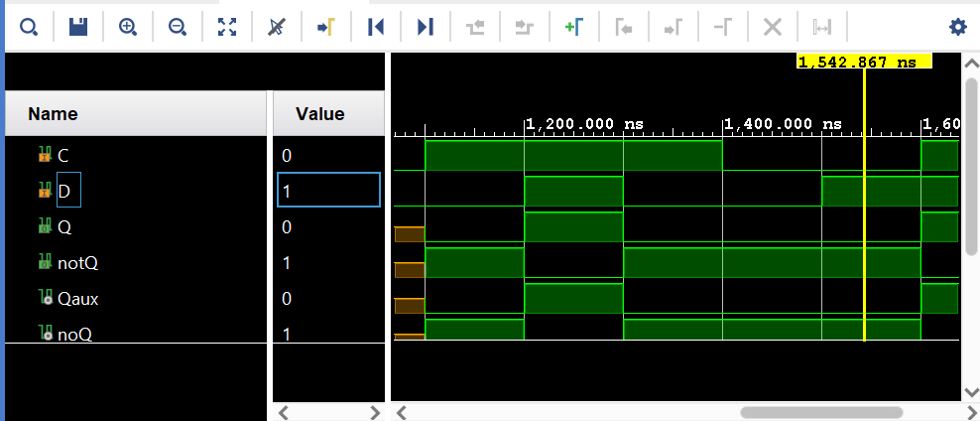Click the horizontal scrollbar thumb under waveform
The image size is (980, 421).
(x=821, y=412)
